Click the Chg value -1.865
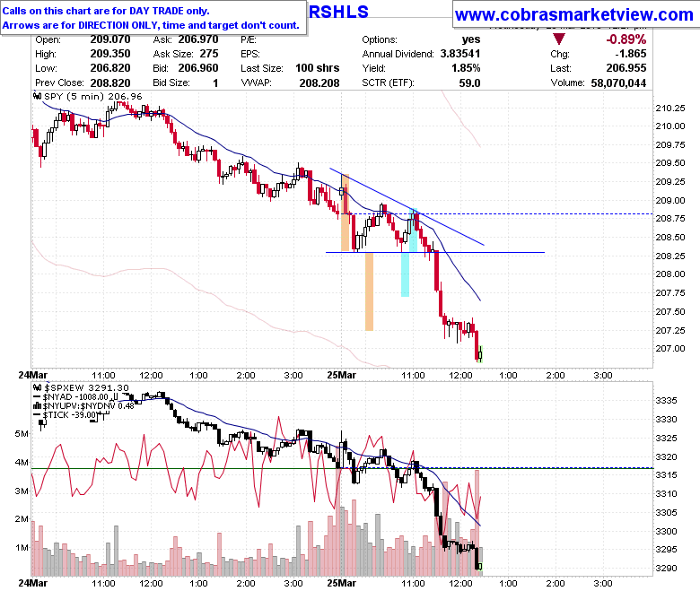The width and height of the screenshot is (700, 591). coord(630,54)
